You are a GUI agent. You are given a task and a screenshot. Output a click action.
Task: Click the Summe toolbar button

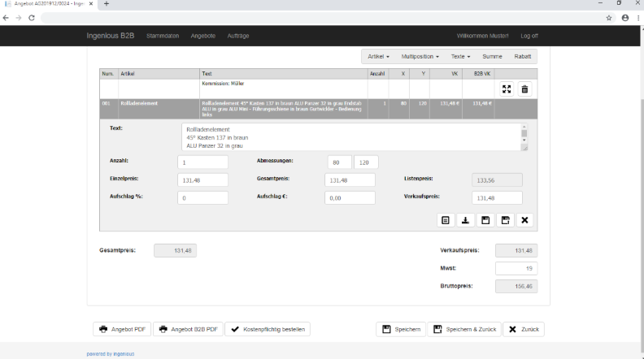(492, 57)
